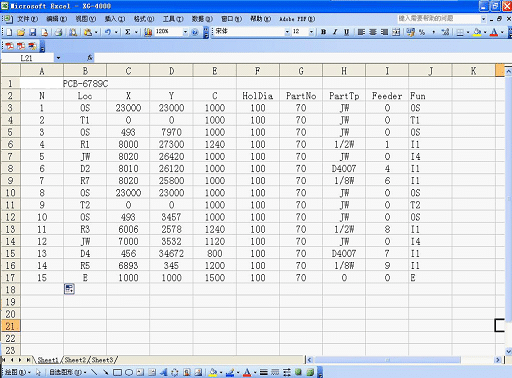Screen dimensions: 512x378
Task: Open the Chart Wizard icon
Action: (148, 32)
